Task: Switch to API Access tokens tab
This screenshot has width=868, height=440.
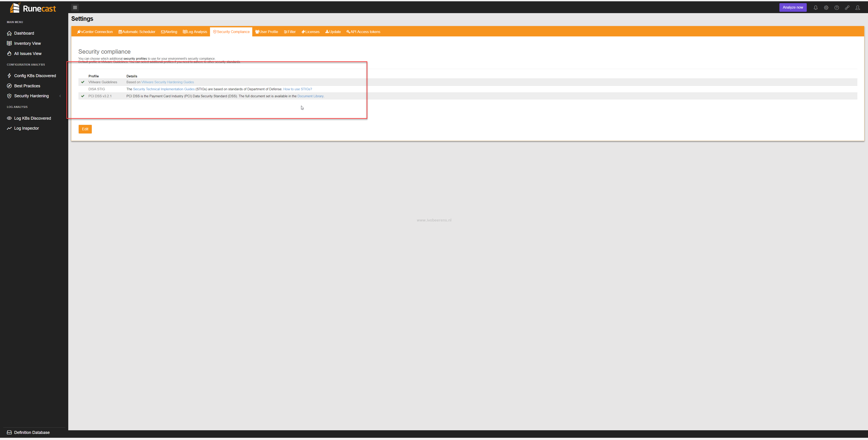Action: coord(363,32)
